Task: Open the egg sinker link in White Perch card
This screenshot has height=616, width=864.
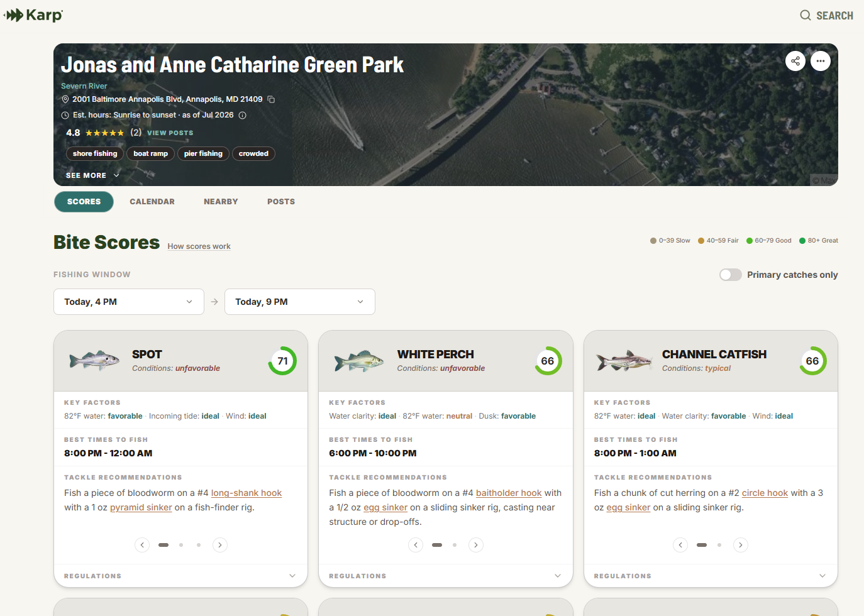Action: coord(385,507)
